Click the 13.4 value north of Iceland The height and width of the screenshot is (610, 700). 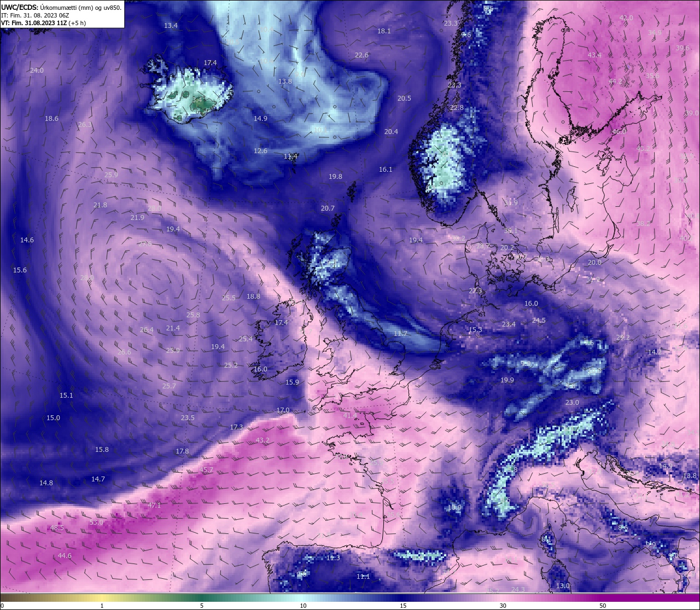(x=171, y=26)
